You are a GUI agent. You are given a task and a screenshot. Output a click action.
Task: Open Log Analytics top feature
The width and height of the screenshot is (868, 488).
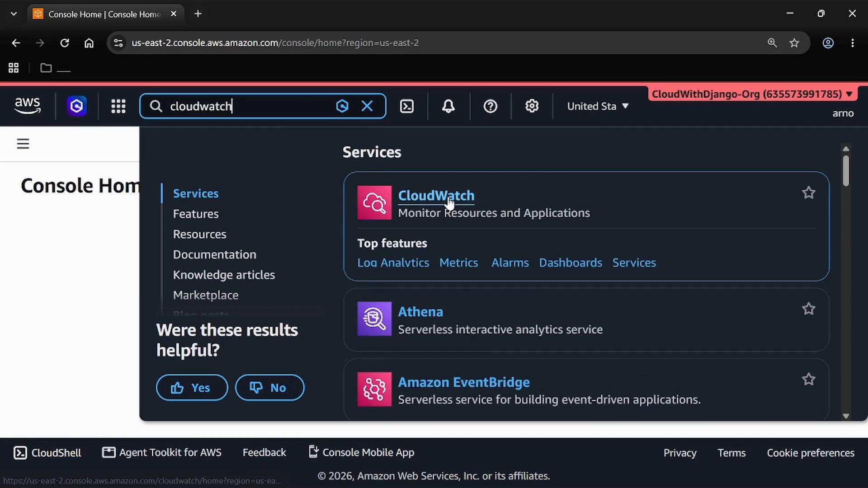(393, 263)
